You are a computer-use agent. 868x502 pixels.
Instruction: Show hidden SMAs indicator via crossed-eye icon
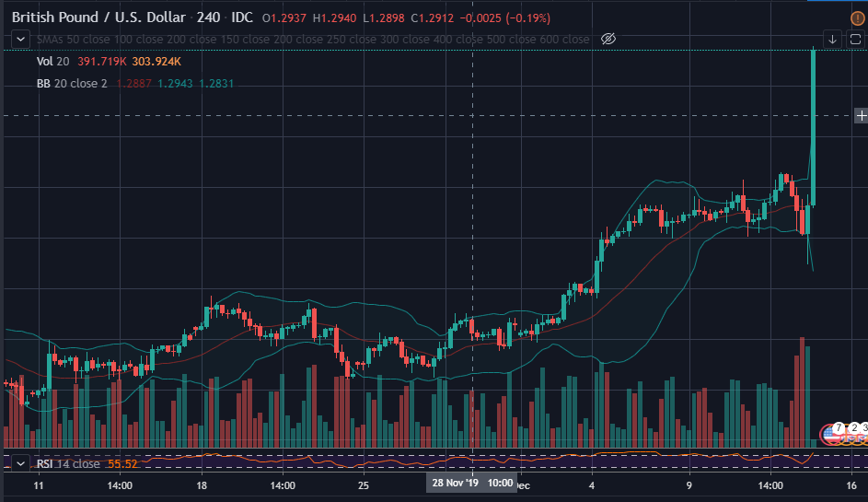[x=608, y=39]
